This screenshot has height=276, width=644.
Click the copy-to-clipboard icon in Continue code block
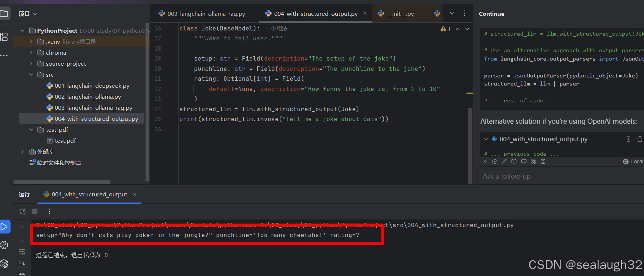point(640,139)
